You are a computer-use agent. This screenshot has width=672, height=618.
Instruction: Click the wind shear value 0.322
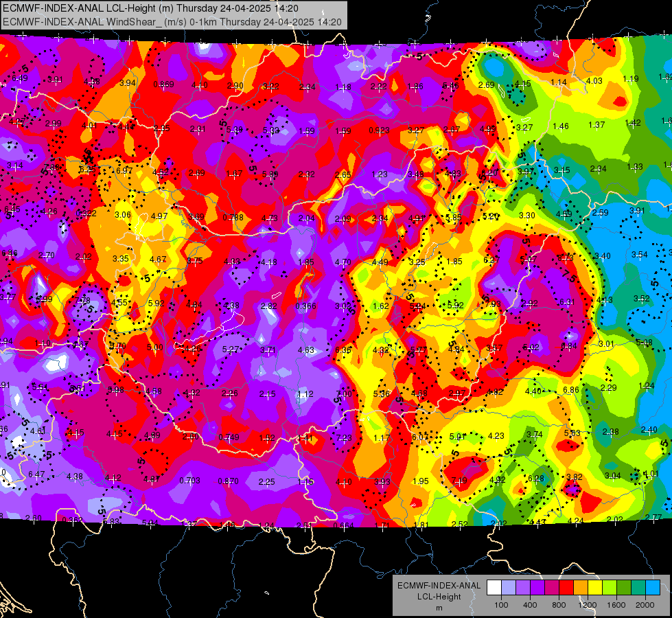click(x=86, y=213)
